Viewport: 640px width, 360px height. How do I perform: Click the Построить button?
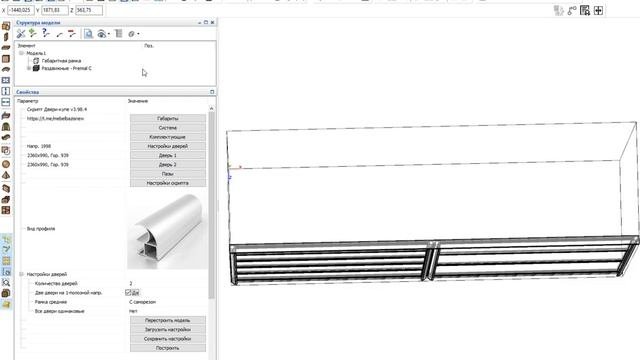click(x=168, y=348)
